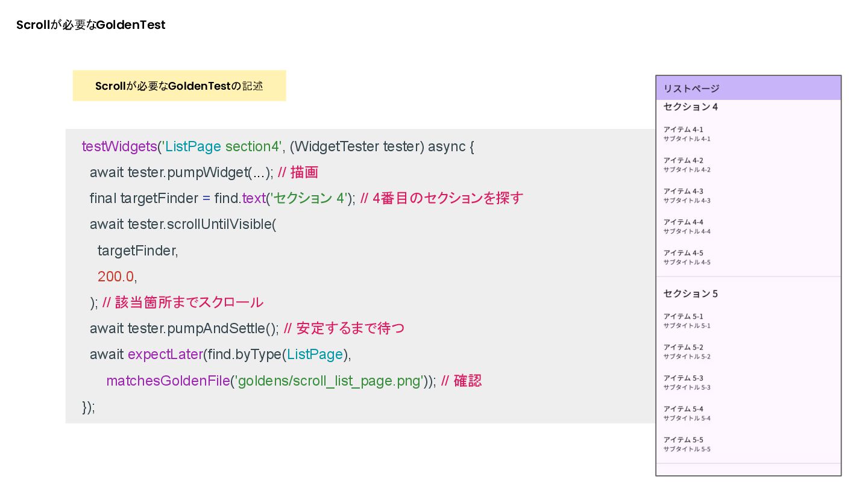This screenshot has height=488, width=868.
Task: Open list item アイテム 4-2
Action: [687, 164]
